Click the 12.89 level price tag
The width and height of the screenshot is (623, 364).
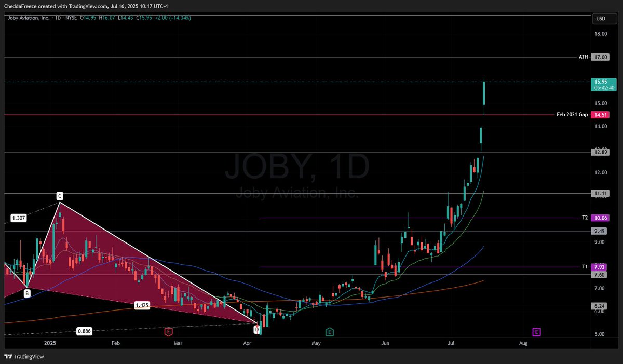601,152
